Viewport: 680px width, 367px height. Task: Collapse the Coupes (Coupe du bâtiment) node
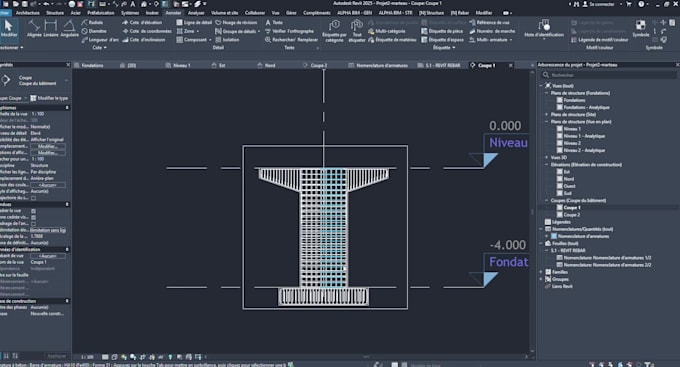pos(546,200)
